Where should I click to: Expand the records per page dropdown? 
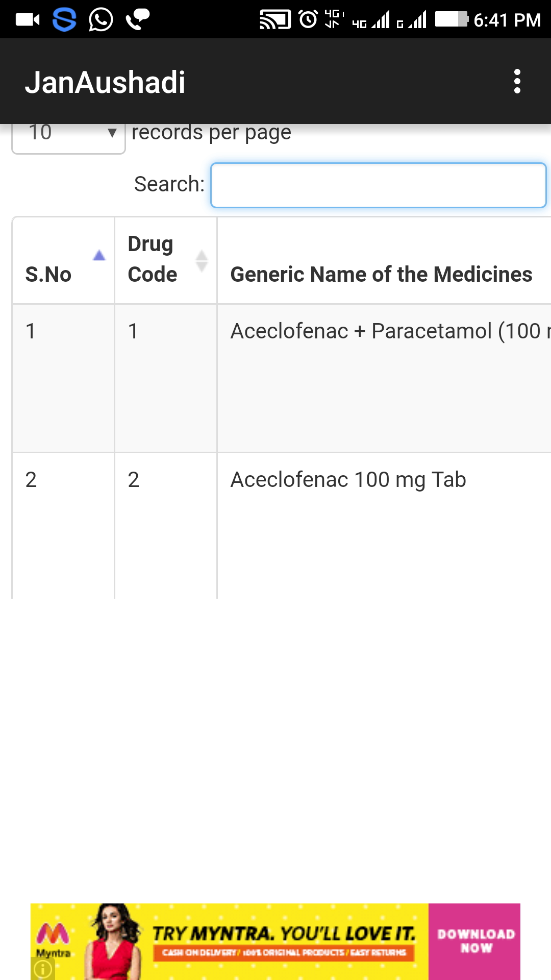click(x=68, y=136)
